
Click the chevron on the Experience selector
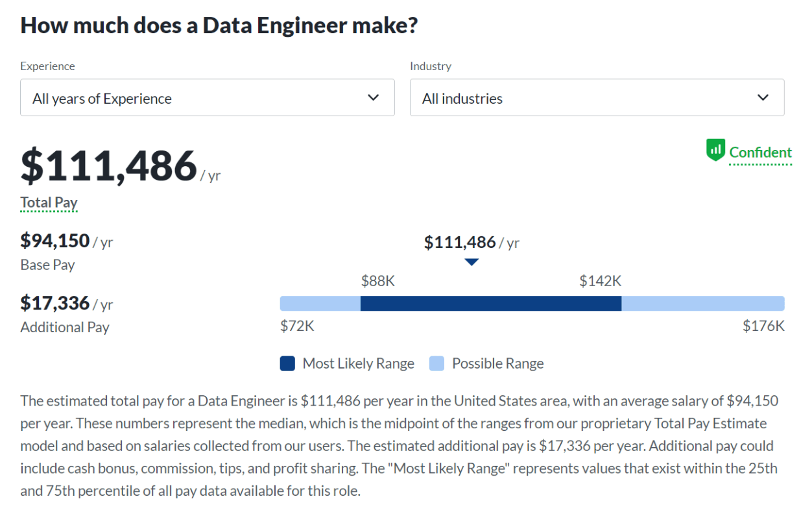pos(374,97)
